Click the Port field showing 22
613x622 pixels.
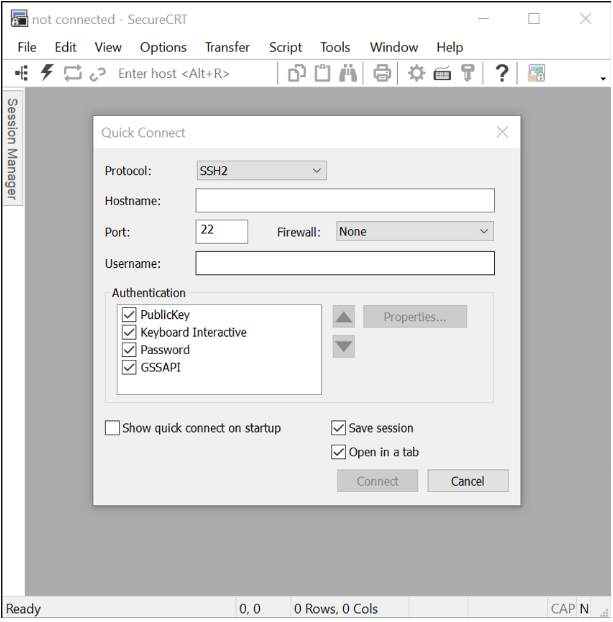pyautogui.click(x=221, y=231)
